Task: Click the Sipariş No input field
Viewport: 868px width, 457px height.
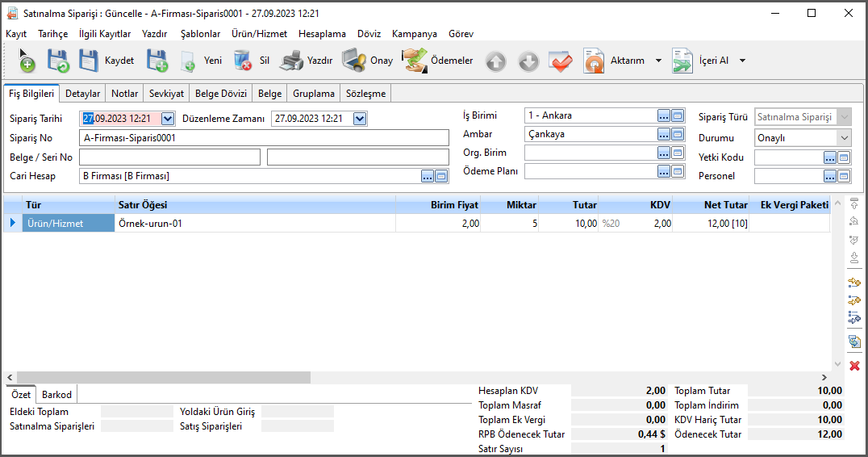Action: (264, 138)
